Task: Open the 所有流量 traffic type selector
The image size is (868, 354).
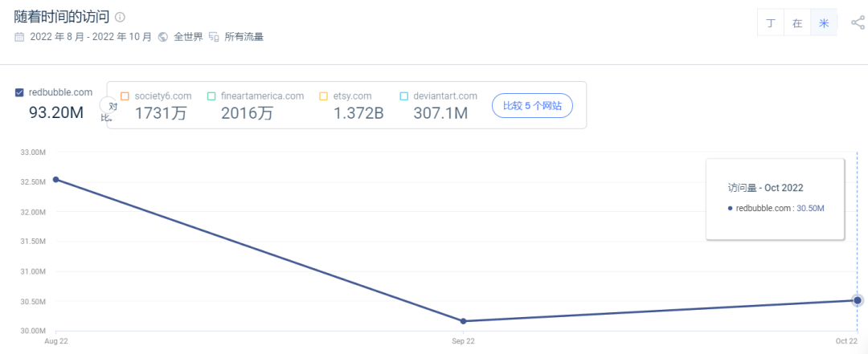Action: point(244,37)
